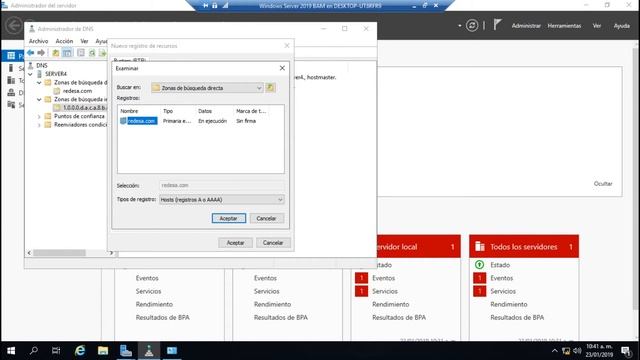Click Eventos alert badge under Servidor local
Image resolution: width=640 pixels, height=360 pixels.
click(361, 278)
